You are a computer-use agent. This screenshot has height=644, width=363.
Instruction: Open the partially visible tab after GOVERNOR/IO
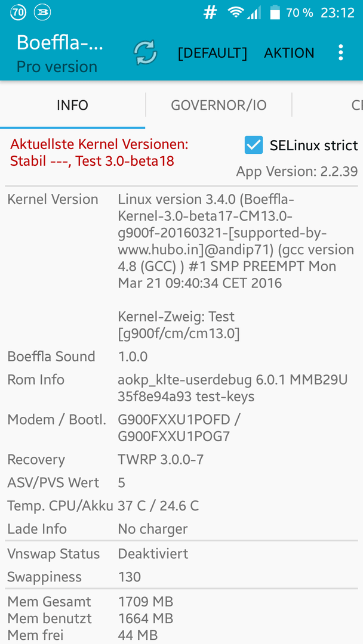click(x=357, y=105)
